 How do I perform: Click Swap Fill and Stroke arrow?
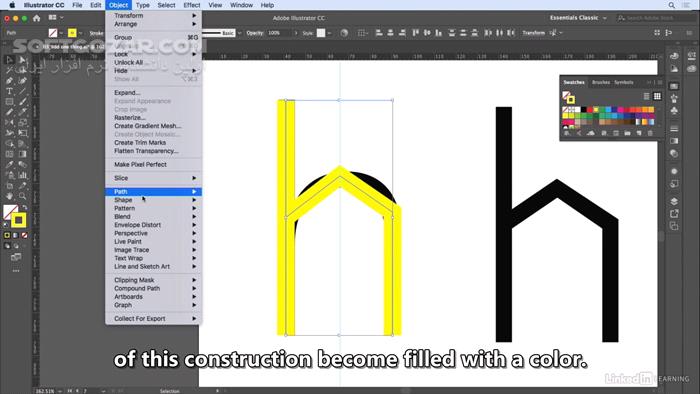coord(25,207)
